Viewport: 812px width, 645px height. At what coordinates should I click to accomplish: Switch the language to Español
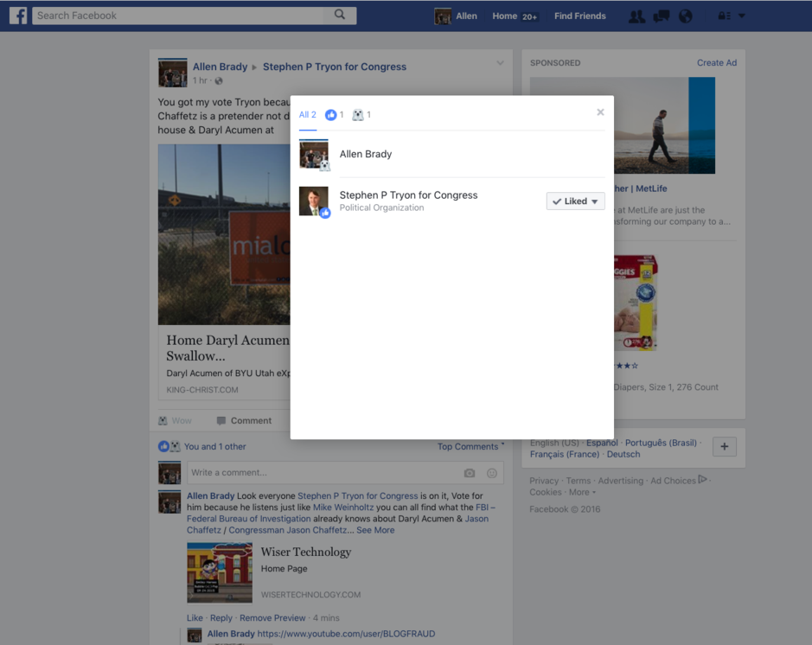[602, 443]
